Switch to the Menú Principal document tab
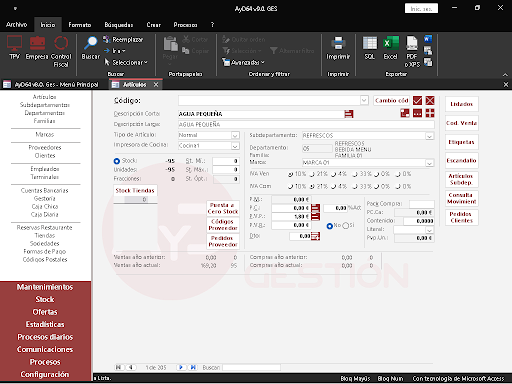This screenshot has width=512, height=384. coord(52,85)
